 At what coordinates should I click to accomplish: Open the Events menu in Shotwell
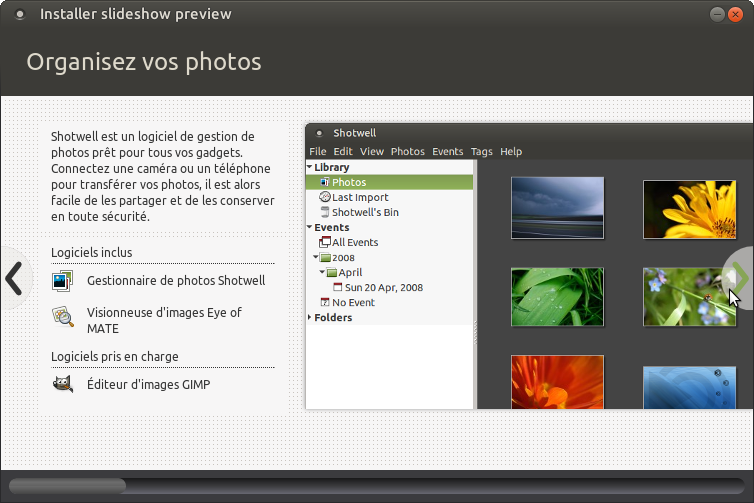pyautogui.click(x=448, y=151)
